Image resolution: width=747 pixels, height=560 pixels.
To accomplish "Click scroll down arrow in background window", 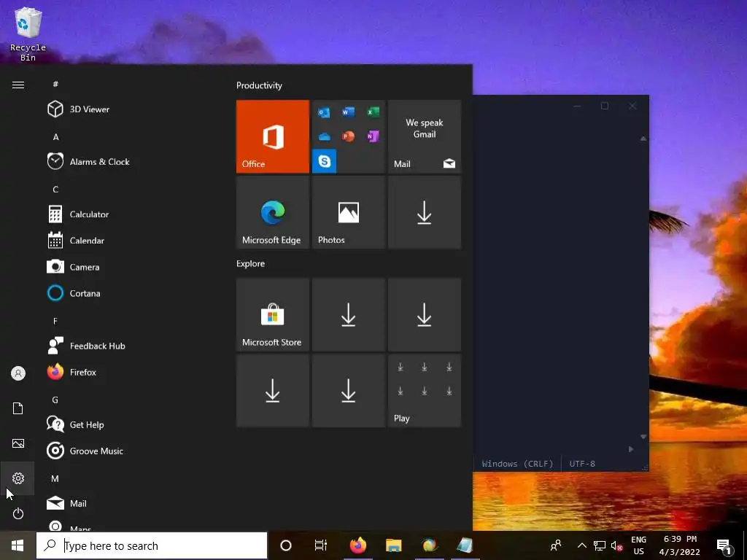I will (x=643, y=437).
